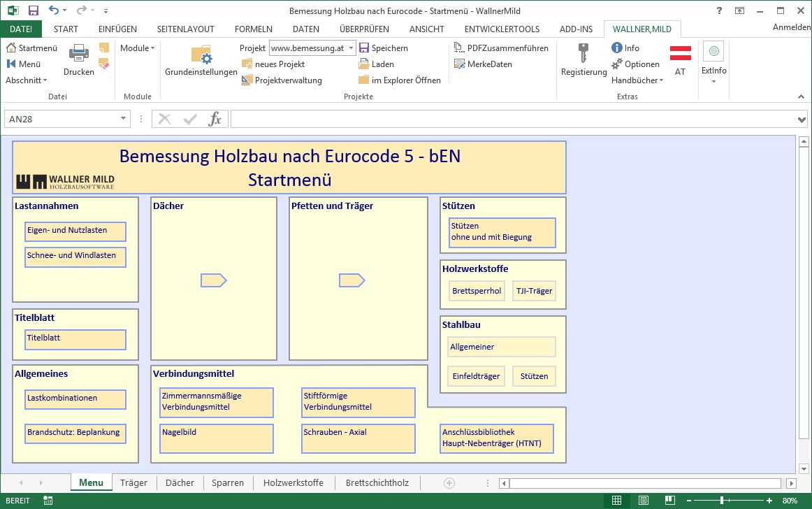Image resolution: width=812 pixels, height=509 pixels.
Task: Open ExtInfo dropdown arrow
Action: pos(713,81)
